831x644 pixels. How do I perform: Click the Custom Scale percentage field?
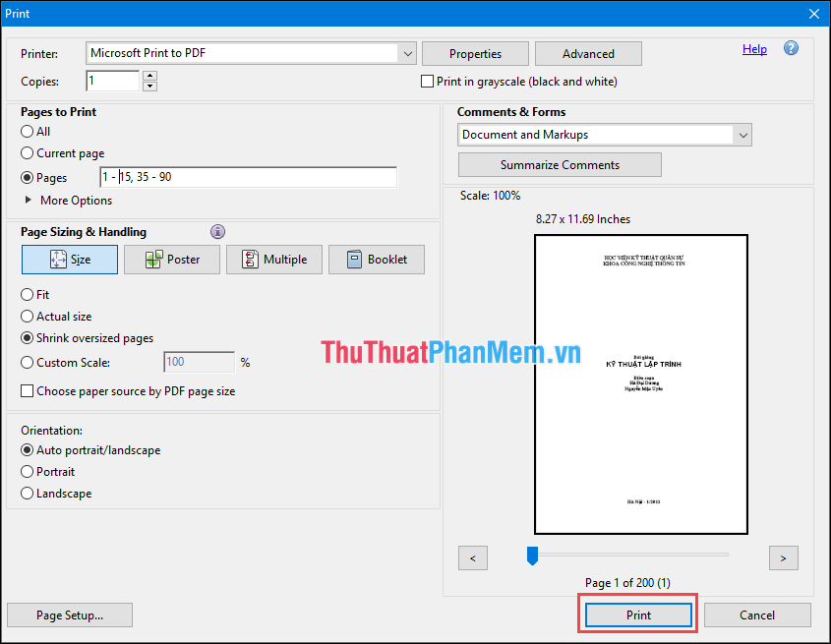[x=200, y=362]
